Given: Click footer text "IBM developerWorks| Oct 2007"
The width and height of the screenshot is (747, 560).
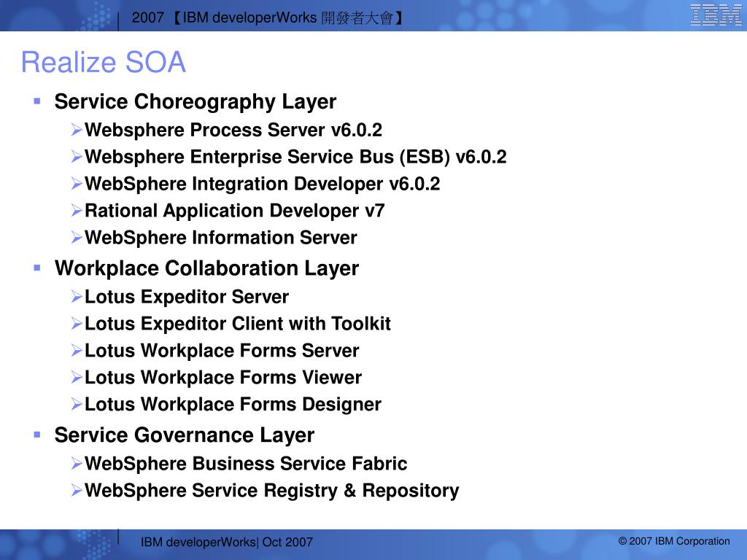Looking at the screenshot, I should click(227, 542).
